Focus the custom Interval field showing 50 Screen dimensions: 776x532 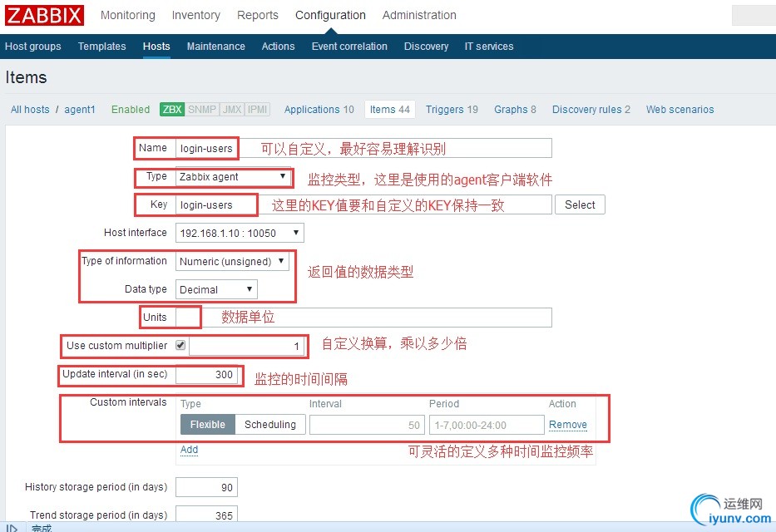[367, 425]
